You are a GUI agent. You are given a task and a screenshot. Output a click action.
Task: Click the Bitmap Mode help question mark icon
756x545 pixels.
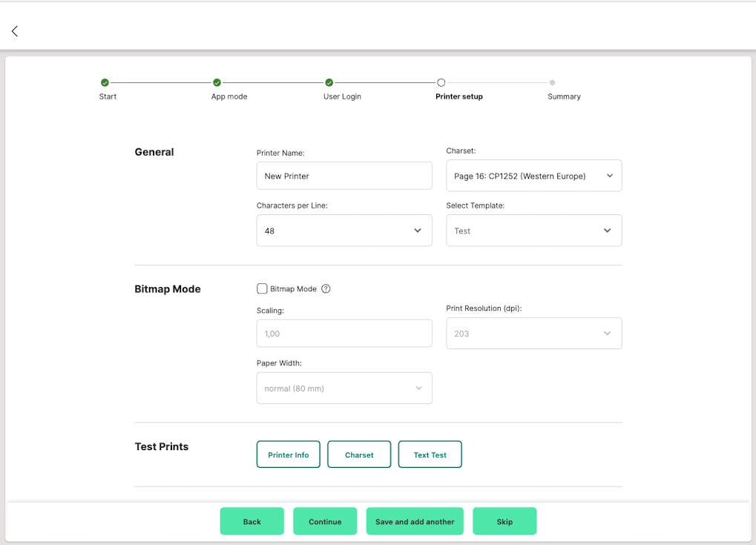click(x=326, y=289)
